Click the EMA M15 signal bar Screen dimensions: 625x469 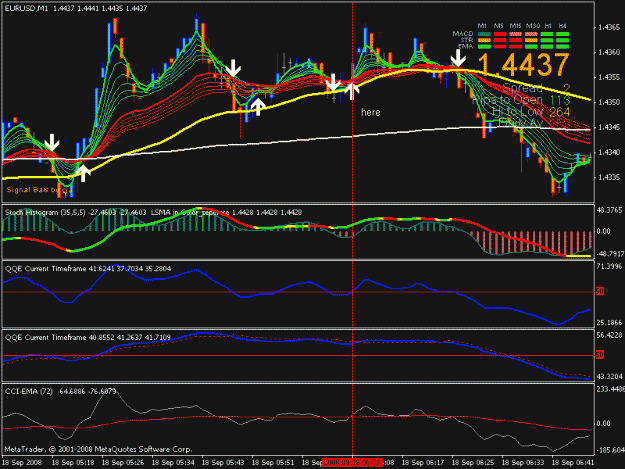(515, 47)
